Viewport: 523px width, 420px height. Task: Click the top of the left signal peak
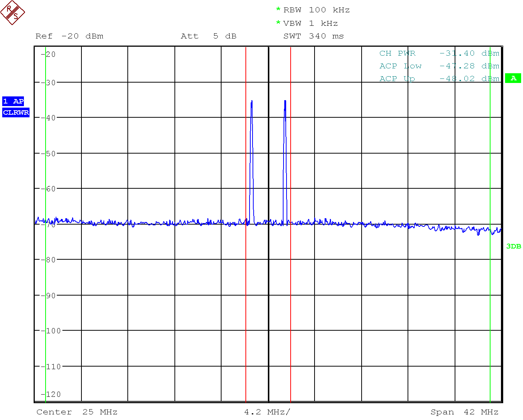pyautogui.click(x=252, y=101)
